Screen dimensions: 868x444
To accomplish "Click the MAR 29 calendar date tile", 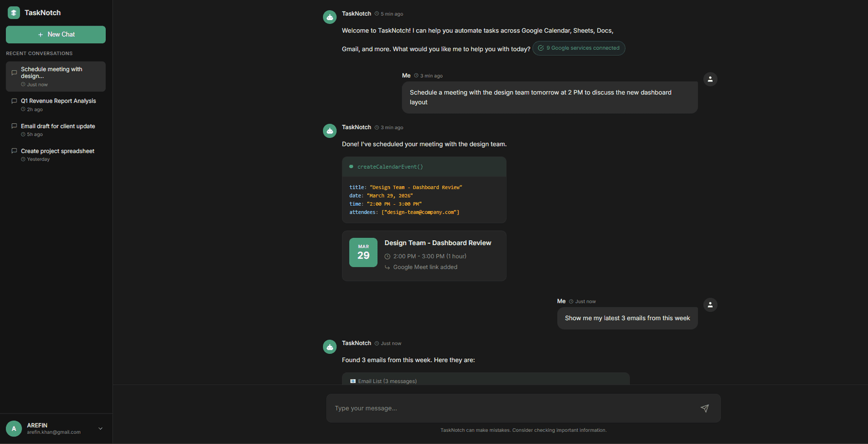I will [x=363, y=252].
